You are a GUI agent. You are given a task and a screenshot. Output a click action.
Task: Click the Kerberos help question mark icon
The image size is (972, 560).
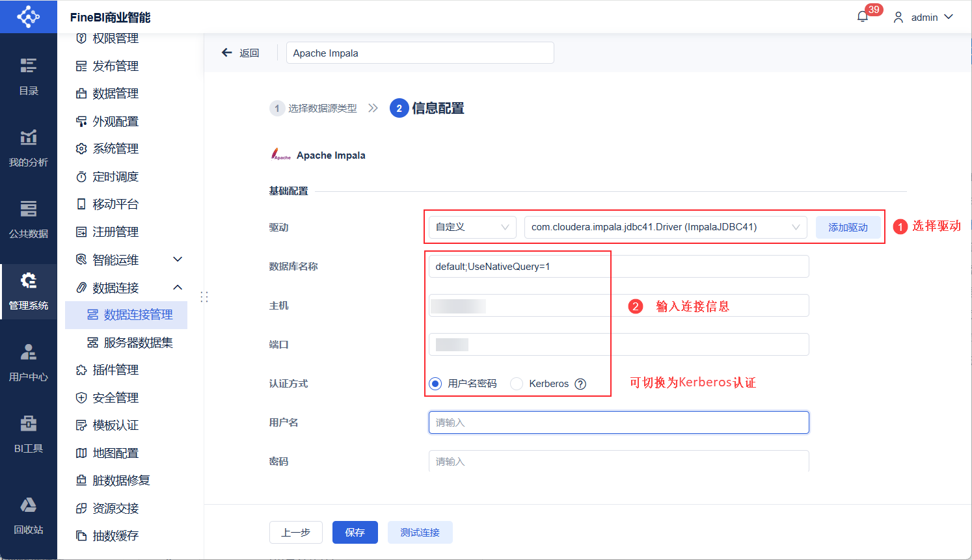[x=580, y=384]
